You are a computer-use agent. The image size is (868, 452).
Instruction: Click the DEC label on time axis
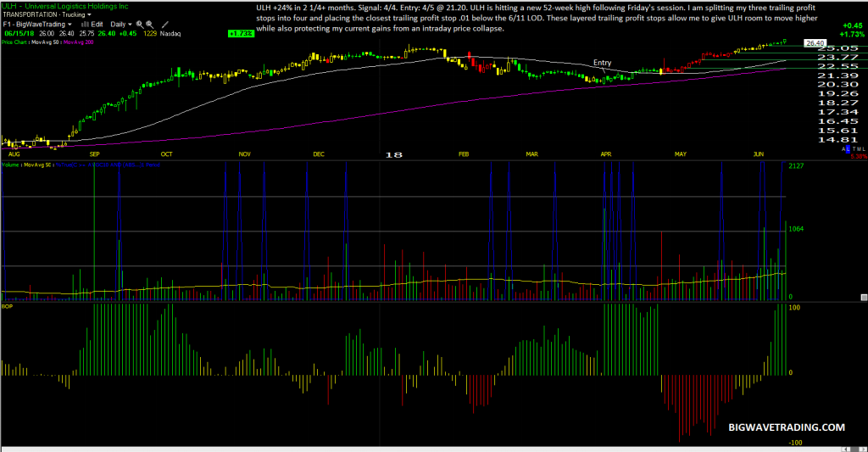pyautogui.click(x=319, y=154)
